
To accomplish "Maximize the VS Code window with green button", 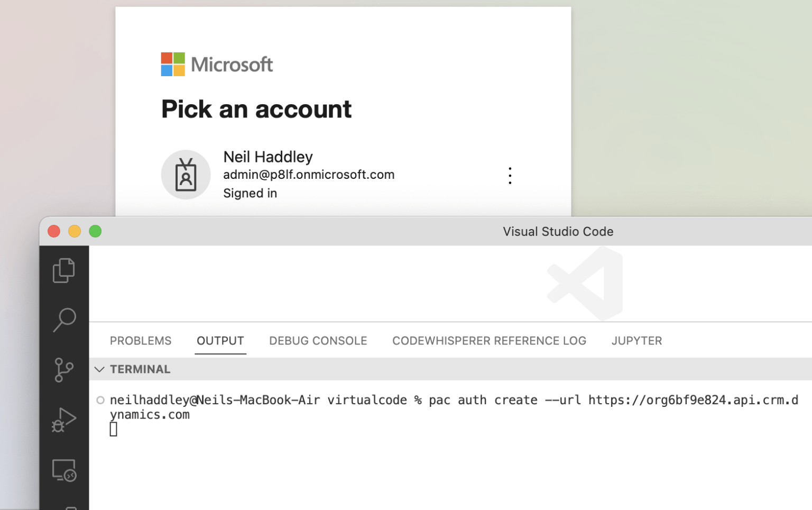I will [95, 231].
